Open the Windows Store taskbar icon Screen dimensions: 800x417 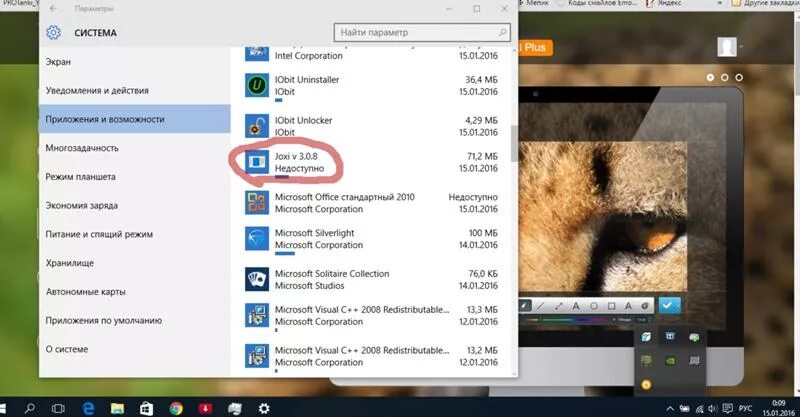coord(147,408)
